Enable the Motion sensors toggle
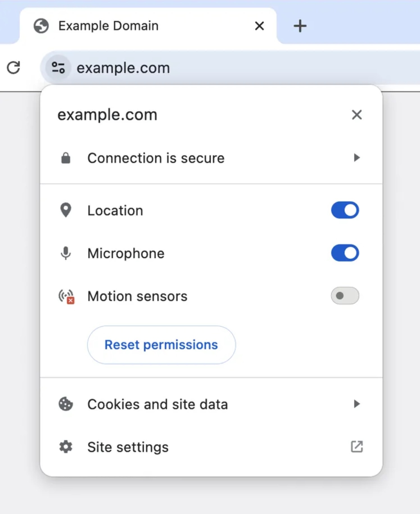Image resolution: width=420 pixels, height=514 pixels. [345, 296]
